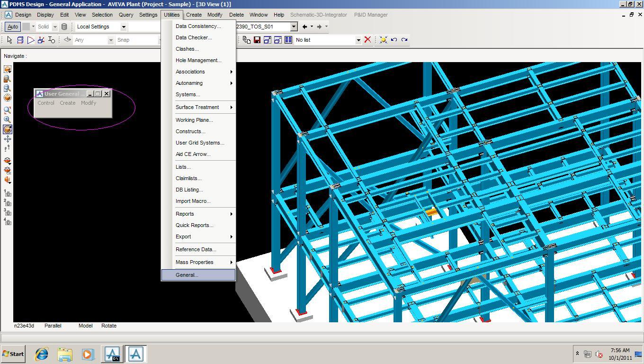
Task: Click the blue triangle play-shaped tool icon
Action: pos(31,40)
